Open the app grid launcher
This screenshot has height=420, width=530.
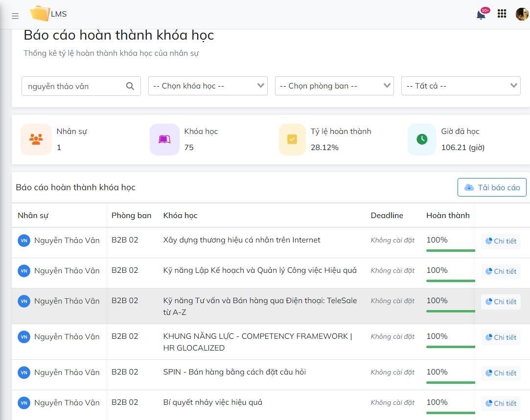pyautogui.click(x=502, y=14)
